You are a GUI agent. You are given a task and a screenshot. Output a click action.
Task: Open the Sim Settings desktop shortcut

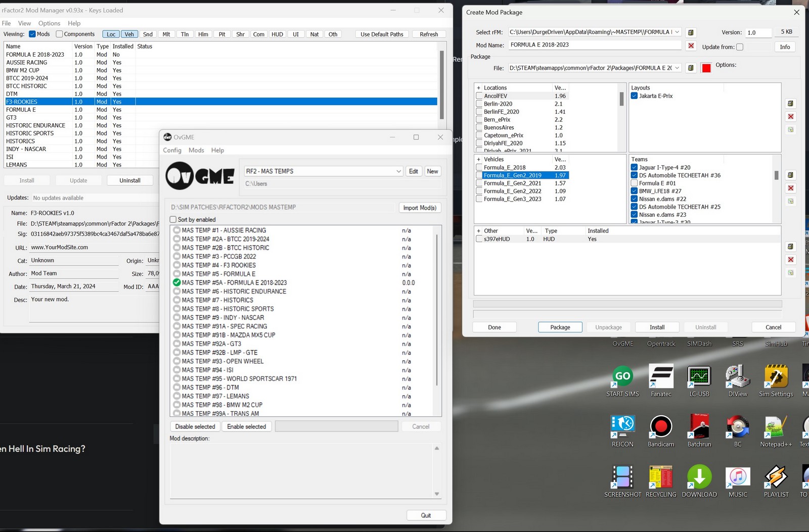pos(776,380)
